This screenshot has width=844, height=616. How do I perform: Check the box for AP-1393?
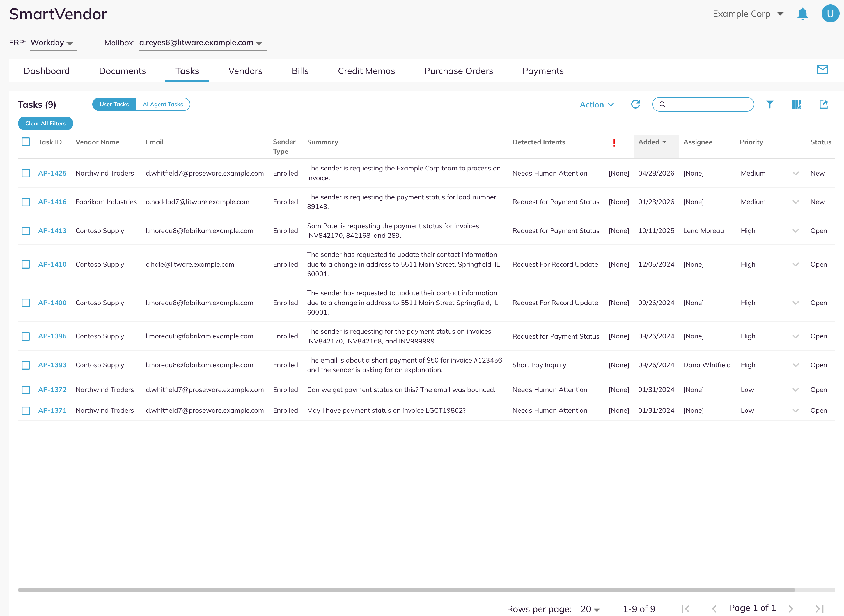(26, 365)
